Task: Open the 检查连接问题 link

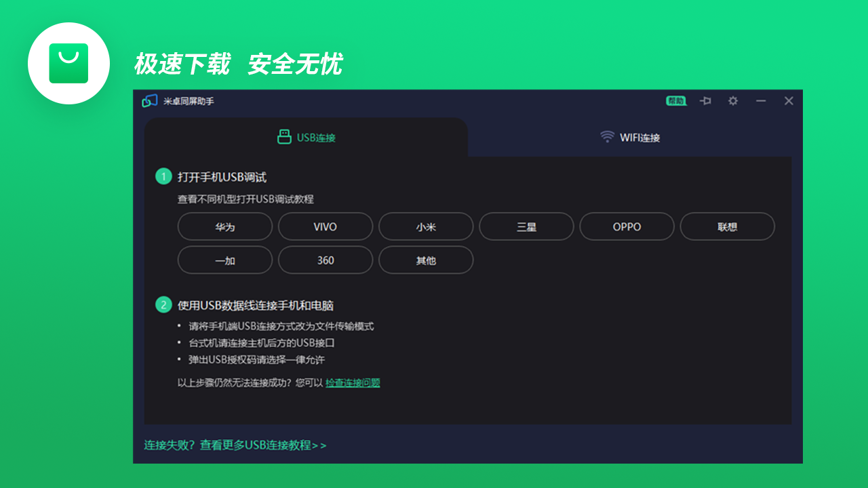Action: (353, 383)
